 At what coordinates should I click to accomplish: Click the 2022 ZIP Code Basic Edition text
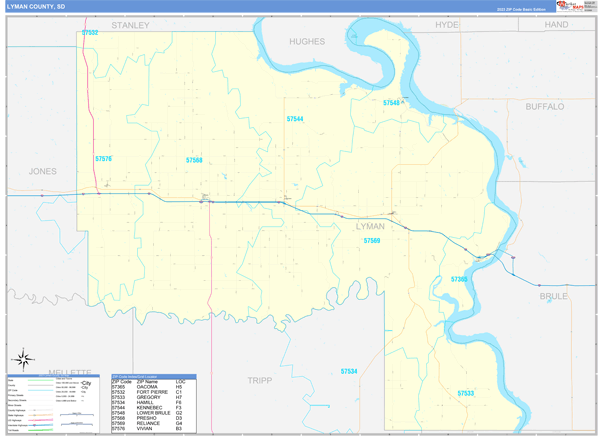[x=520, y=10]
